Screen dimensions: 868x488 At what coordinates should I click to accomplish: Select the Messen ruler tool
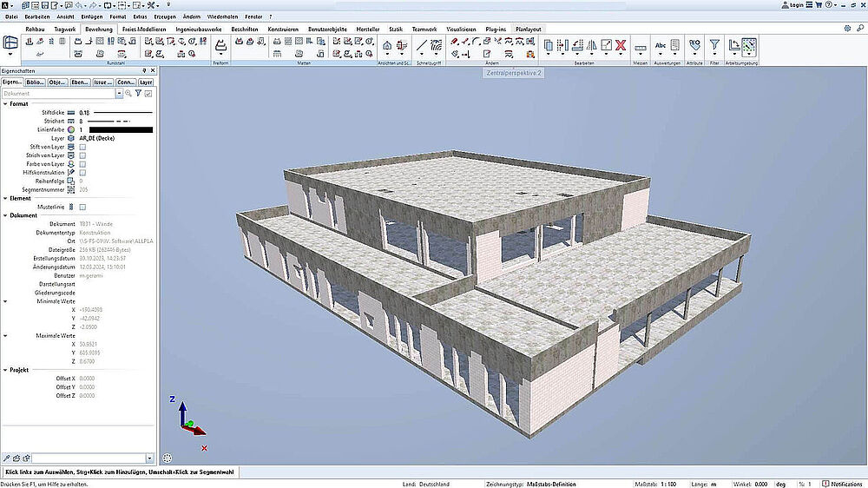pos(641,46)
